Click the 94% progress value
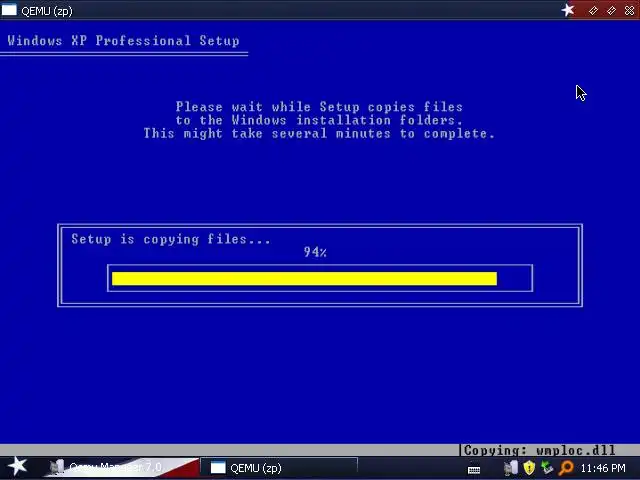The width and height of the screenshot is (640, 480). click(315, 252)
